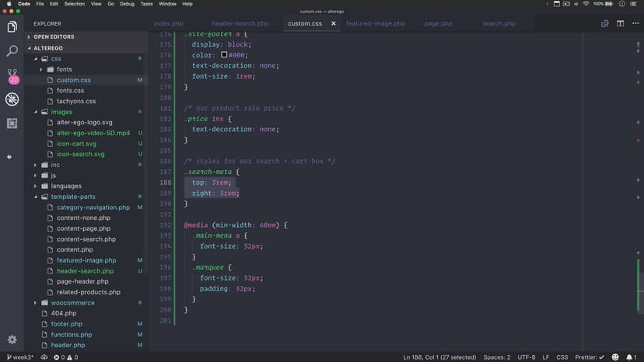Open the Source Control view
The height and width of the screenshot is (362, 644).
[12, 75]
